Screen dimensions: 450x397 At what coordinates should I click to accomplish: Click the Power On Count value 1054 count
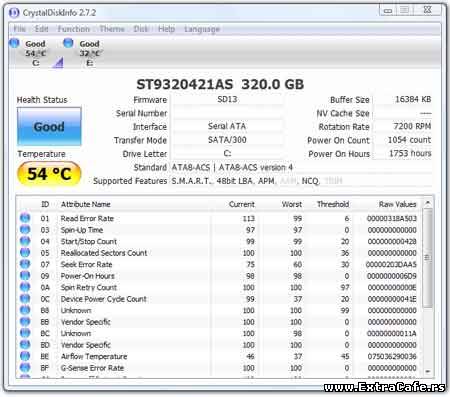[409, 140]
